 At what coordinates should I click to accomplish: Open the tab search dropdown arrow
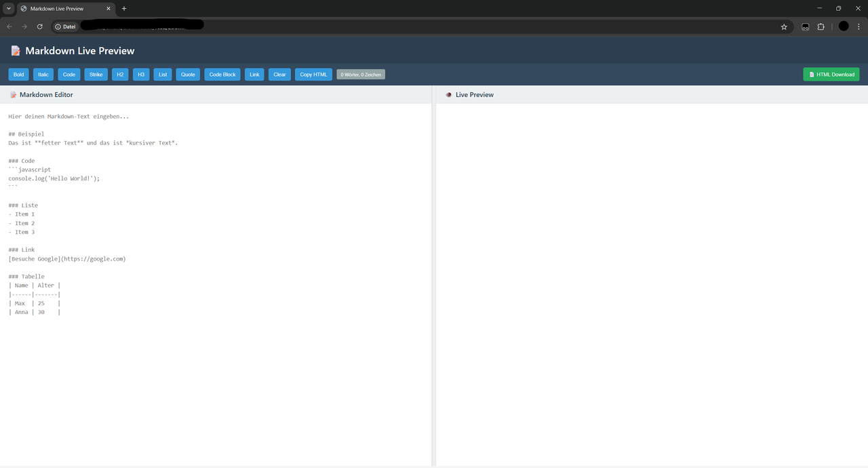[x=9, y=9]
